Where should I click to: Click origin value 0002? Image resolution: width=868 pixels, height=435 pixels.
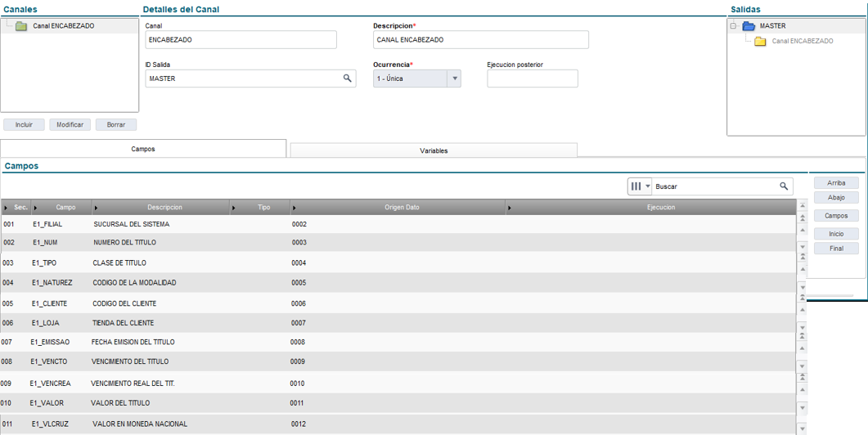tap(299, 224)
